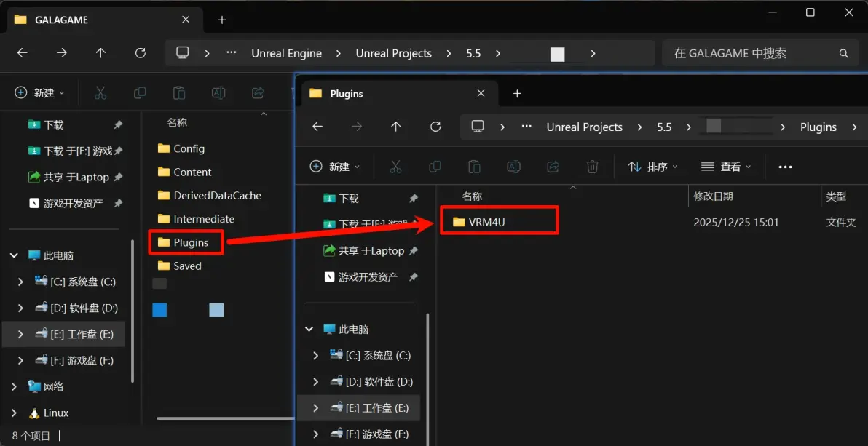The height and width of the screenshot is (446, 868).
Task: Click Unreal Projects breadcrumb in Plugins window
Action: click(x=585, y=127)
